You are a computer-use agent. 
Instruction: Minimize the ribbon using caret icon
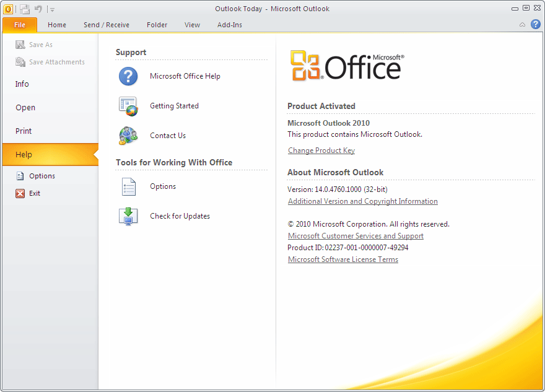tap(522, 25)
